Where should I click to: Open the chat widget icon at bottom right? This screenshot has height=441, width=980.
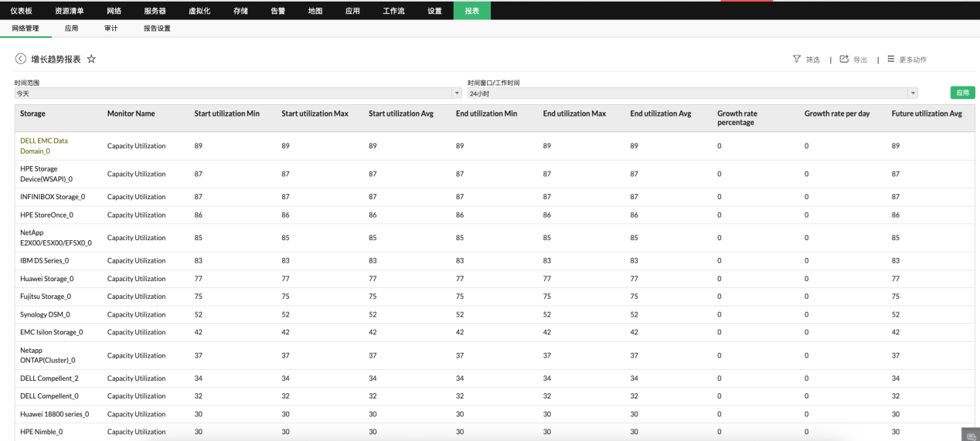[x=969, y=435]
